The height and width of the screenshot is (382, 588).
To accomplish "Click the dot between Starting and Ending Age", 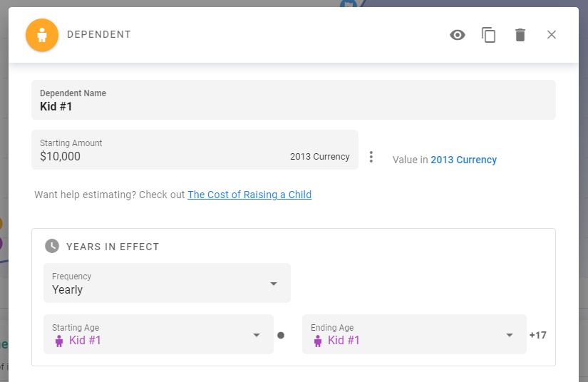I will [281, 335].
